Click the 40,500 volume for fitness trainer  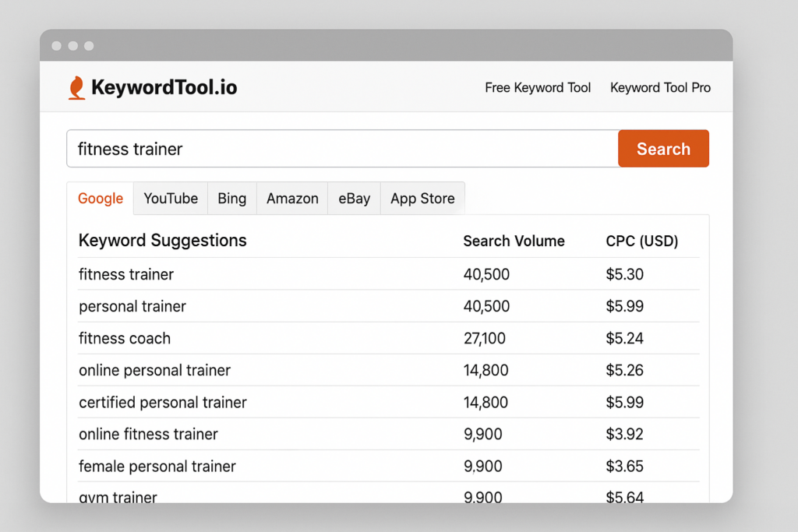486,274
